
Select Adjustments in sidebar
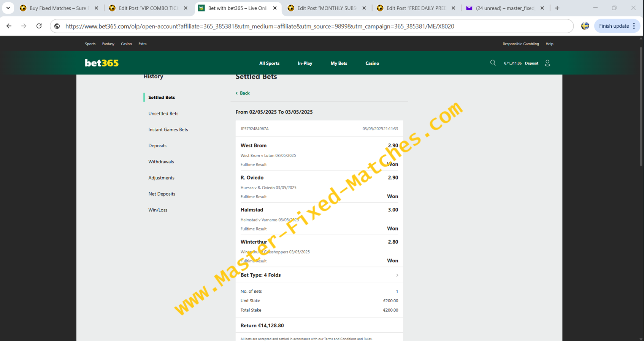pos(161,178)
